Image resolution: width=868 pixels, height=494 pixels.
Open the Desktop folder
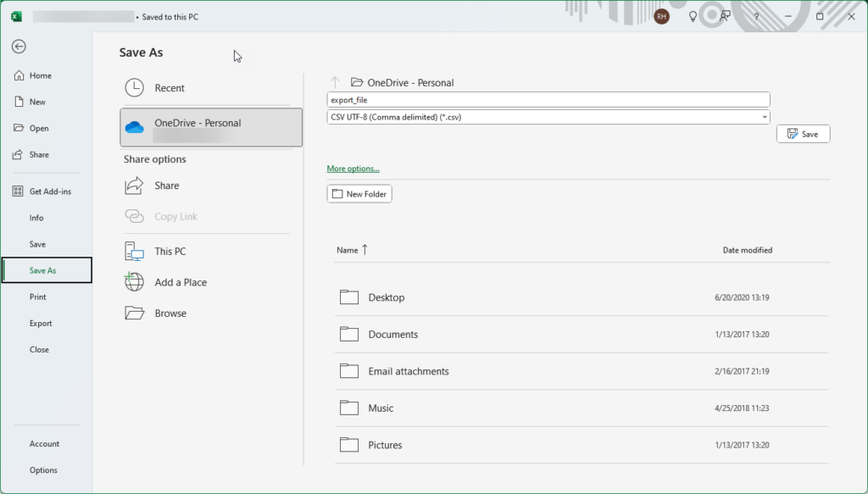(581, 297)
